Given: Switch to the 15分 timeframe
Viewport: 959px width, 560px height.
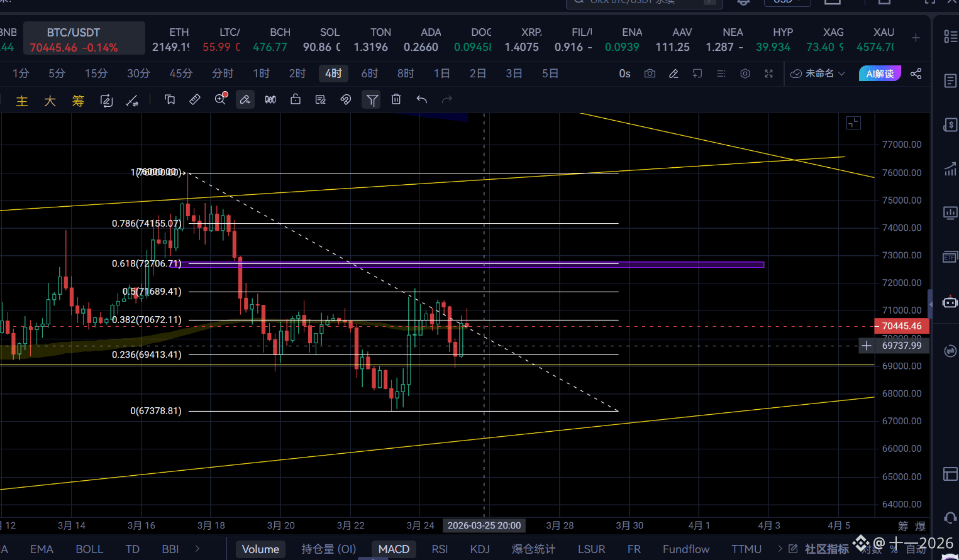Looking at the screenshot, I should [x=96, y=74].
